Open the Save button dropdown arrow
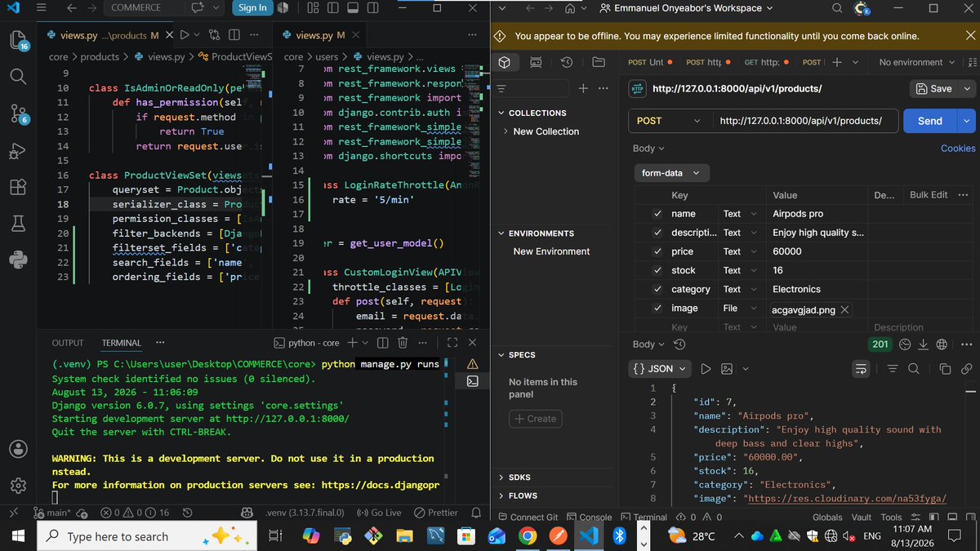The image size is (980, 551). (969, 88)
